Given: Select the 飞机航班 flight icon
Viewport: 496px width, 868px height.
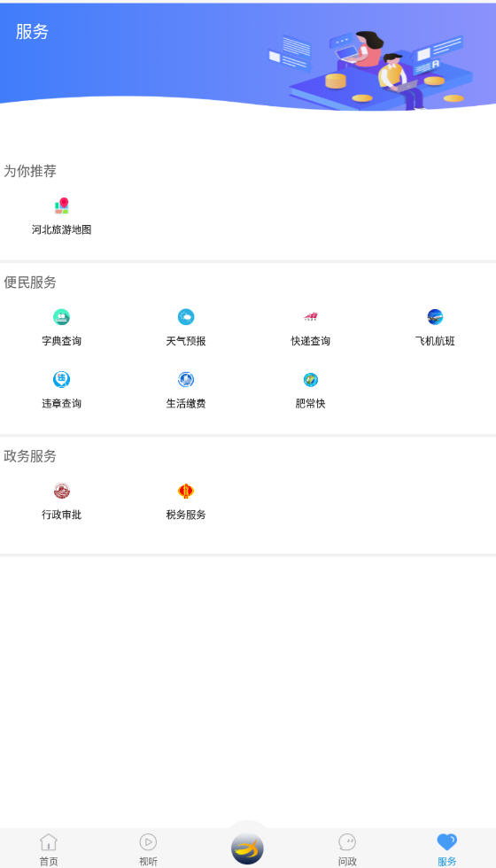Looking at the screenshot, I should pos(435,317).
